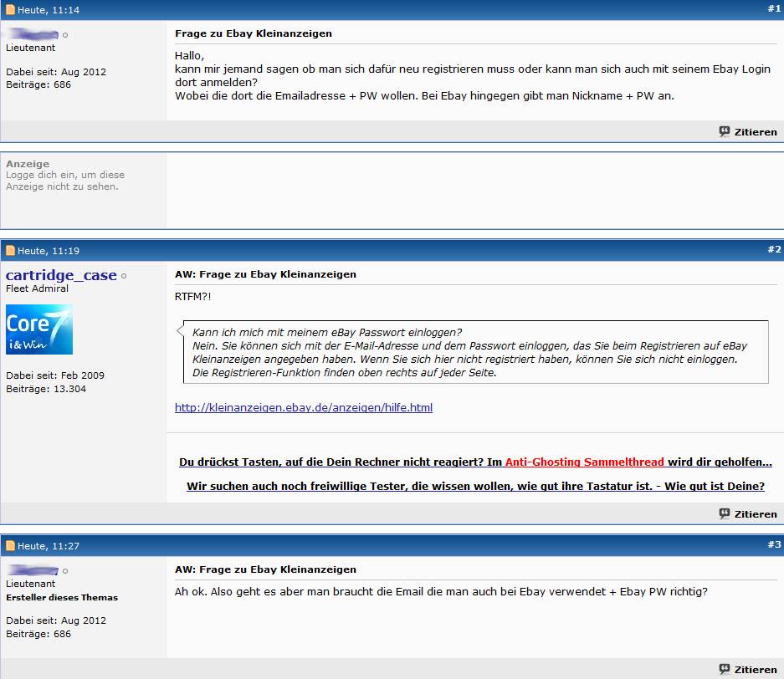
Task: Open the kleinanzeigen.ebay.de hilfe.html link
Action: pos(304,407)
